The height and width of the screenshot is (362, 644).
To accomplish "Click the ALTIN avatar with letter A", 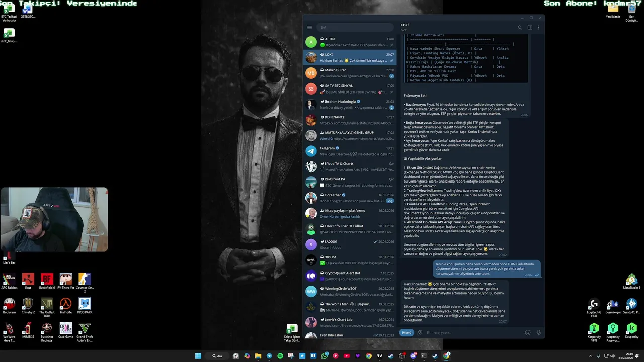I will (311, 42).
